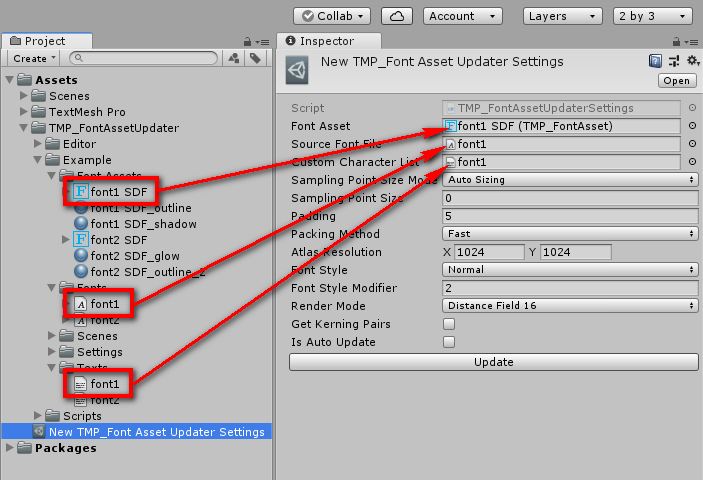Expand the Editor folder
703x480 pixels.
[x=38, y=143]
